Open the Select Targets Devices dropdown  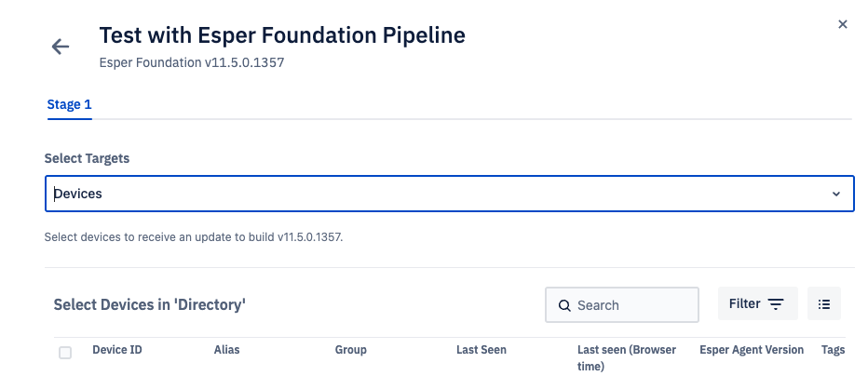tap(450, 194)
